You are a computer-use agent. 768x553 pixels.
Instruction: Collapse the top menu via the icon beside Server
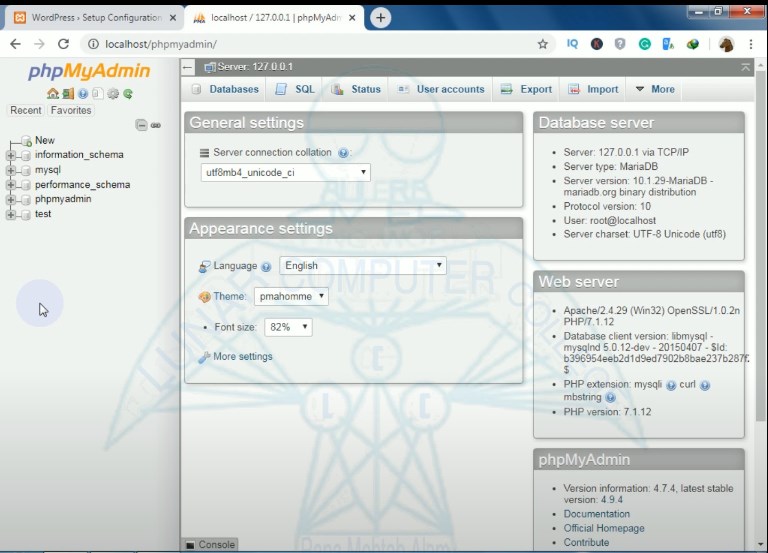click(745, 67)
